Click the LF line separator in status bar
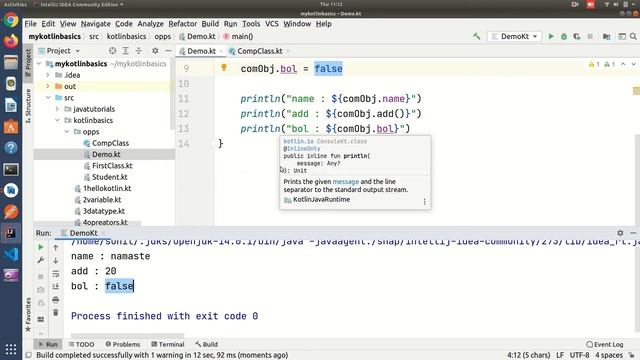Image resolution: width=640 pixels, height=360 pixels. pyautogui.click(x=560, y=355)
